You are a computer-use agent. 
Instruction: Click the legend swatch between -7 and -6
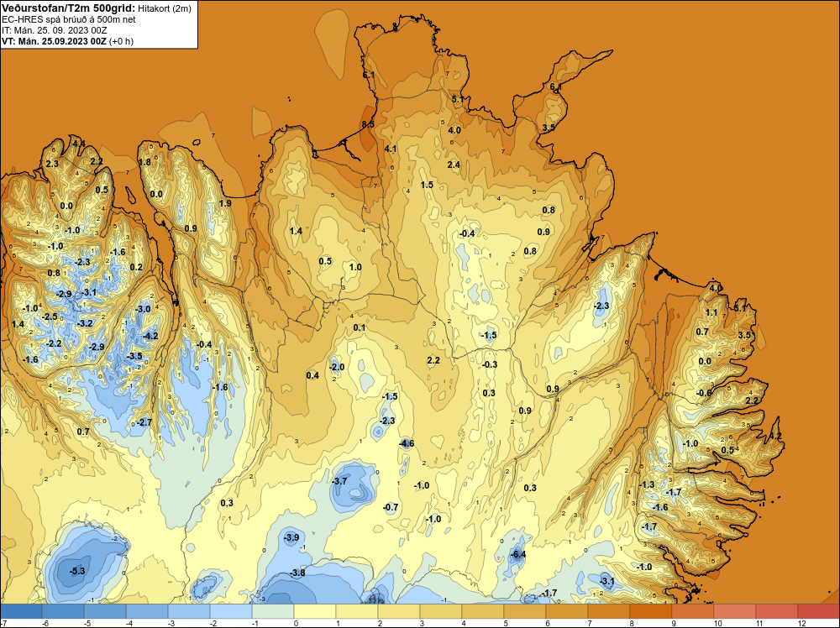21,611
